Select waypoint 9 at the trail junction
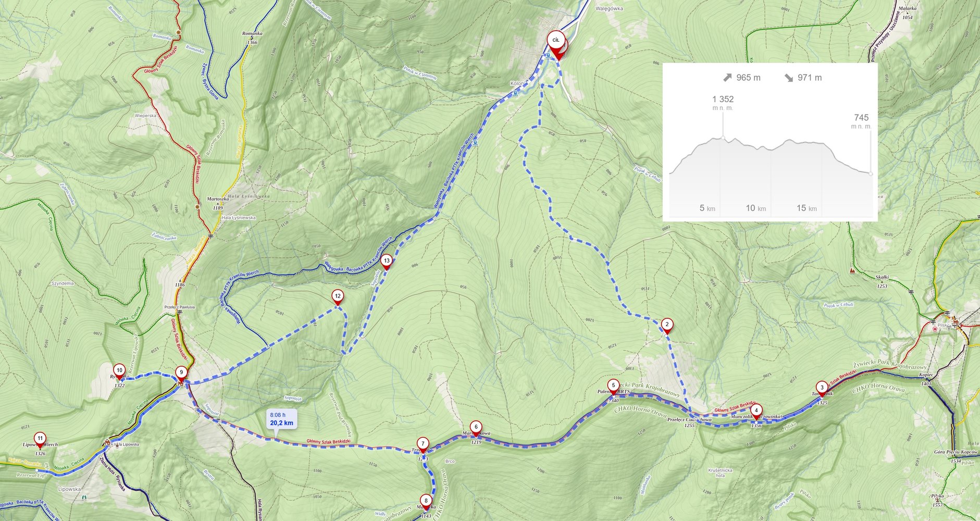This screenshot has height=521, width=980. 181,374
